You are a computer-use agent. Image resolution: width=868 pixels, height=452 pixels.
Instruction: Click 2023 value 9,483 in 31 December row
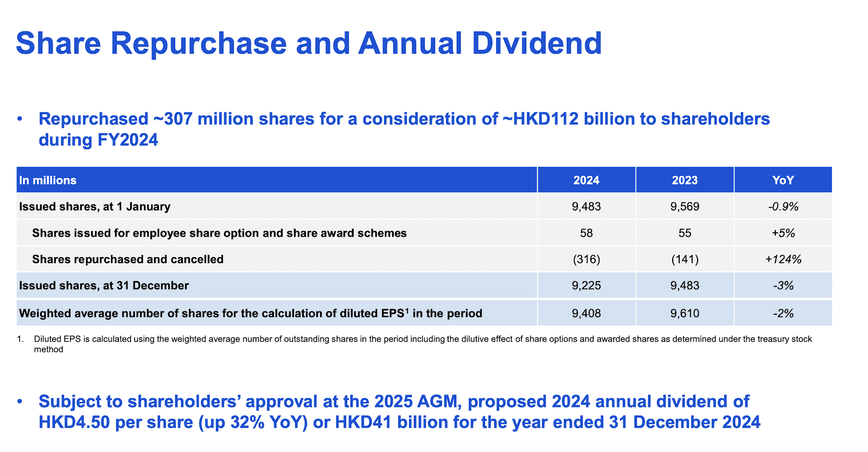(685, 285)
